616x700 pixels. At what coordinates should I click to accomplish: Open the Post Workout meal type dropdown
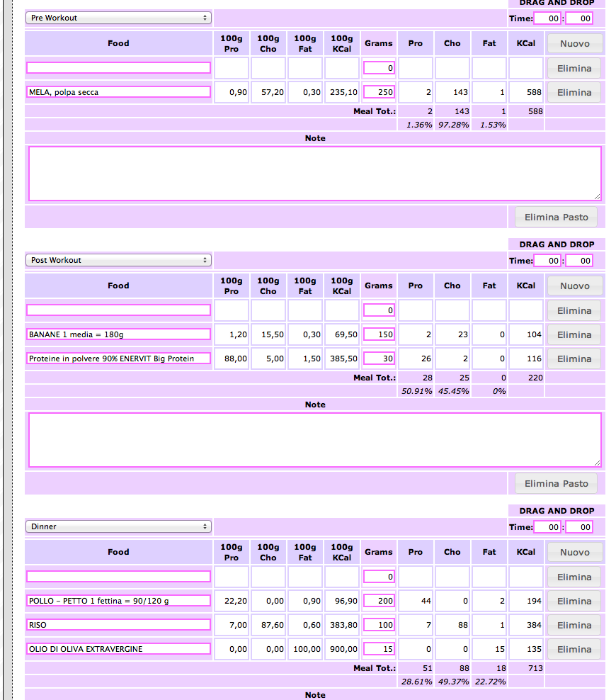[118, 260]
